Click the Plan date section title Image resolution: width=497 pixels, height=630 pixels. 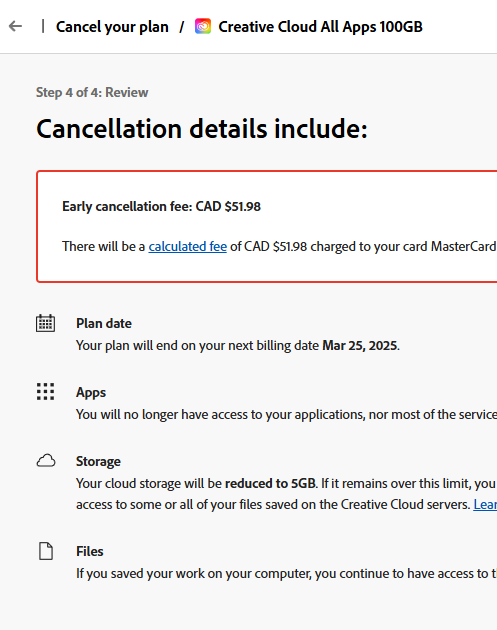point(104,323)
